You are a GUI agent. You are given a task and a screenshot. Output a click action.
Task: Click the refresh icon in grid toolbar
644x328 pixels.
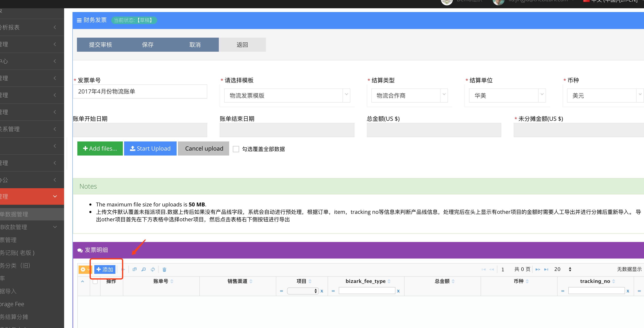click(153, 269)
